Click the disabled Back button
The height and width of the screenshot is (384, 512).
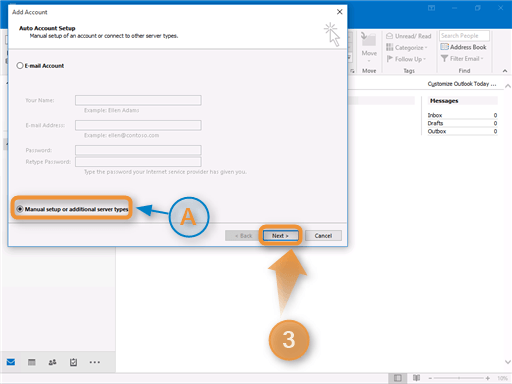point(243,236)
